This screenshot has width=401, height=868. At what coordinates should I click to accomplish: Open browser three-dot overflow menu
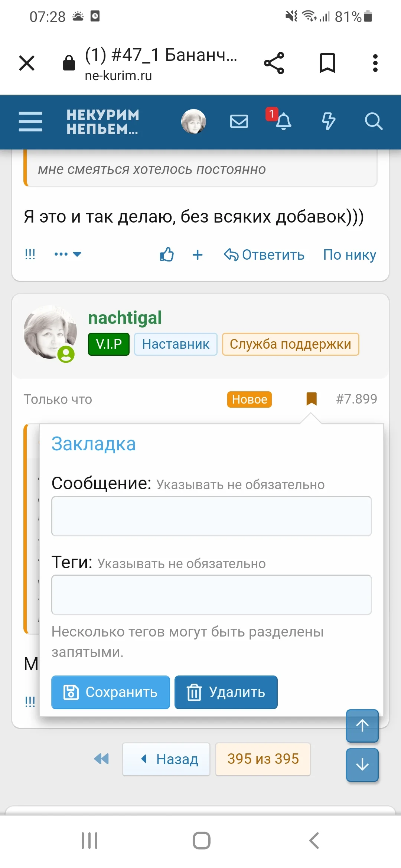375,63
